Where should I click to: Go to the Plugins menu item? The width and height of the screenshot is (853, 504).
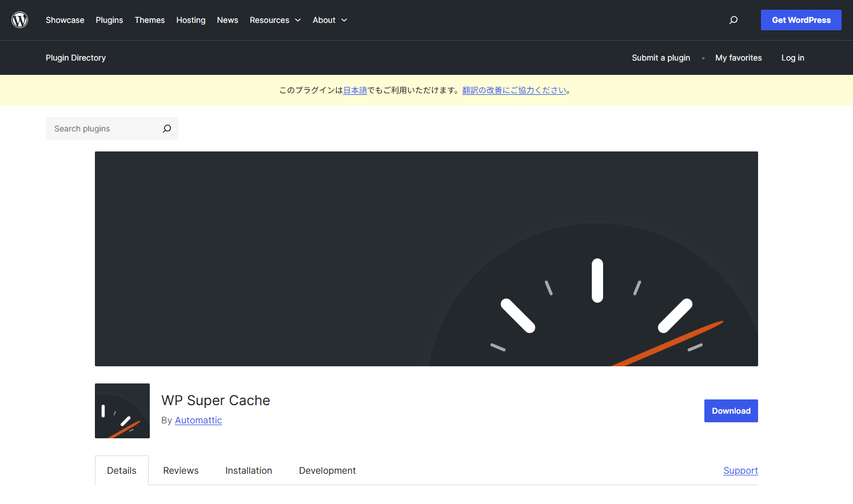tap(109, 20)
